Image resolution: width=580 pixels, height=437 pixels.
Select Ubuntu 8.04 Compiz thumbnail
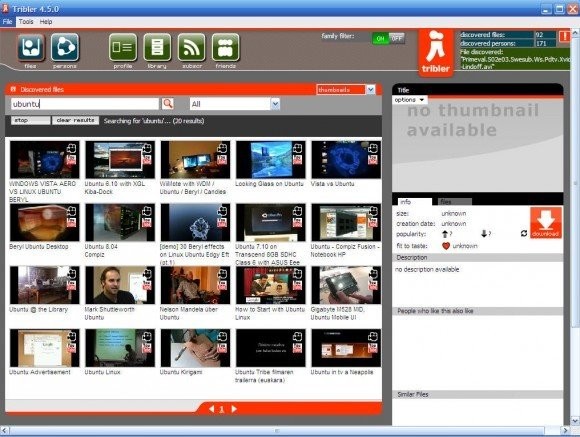click(x=120, y=222)
